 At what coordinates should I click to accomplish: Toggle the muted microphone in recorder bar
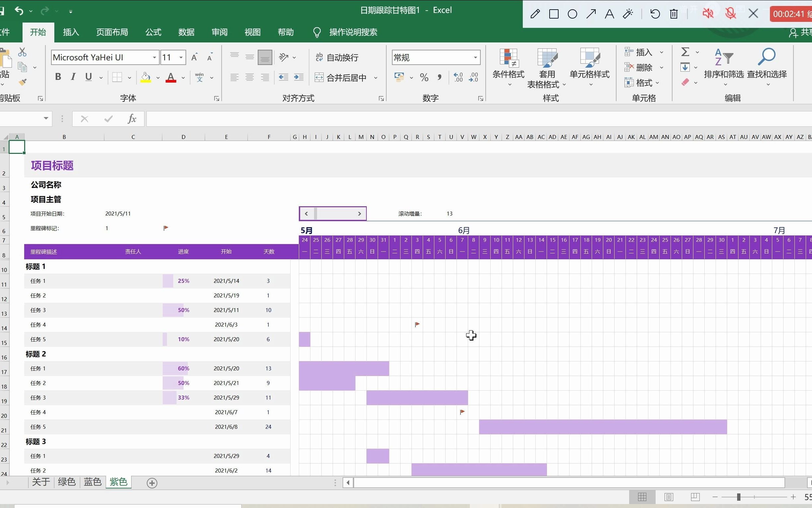pos(731,14)
